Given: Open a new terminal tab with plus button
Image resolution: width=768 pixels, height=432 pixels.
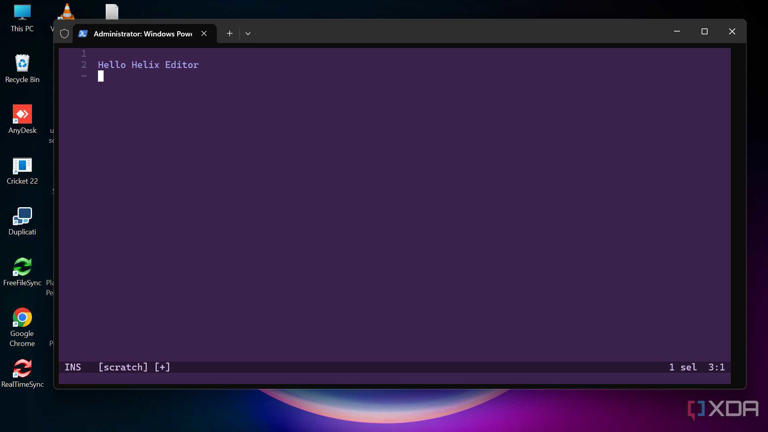Looking at the screenshot, I should pyautogui.click(x=229, y=33).
